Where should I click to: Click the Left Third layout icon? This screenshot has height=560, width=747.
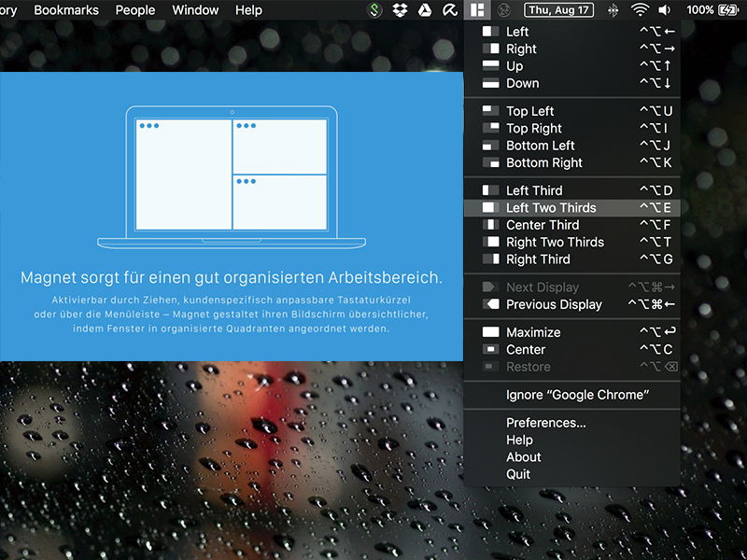[490, 190]
